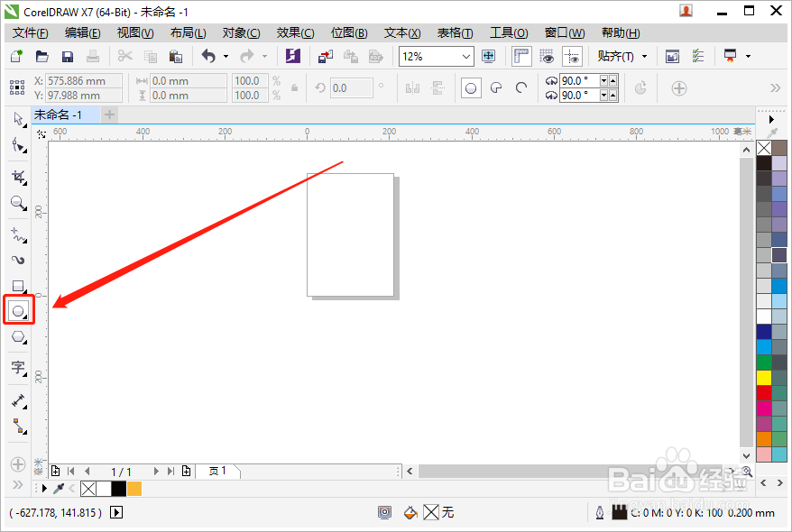Go to last page arrow
Viewport: 792px width, 532px height.
pos(170,471)
